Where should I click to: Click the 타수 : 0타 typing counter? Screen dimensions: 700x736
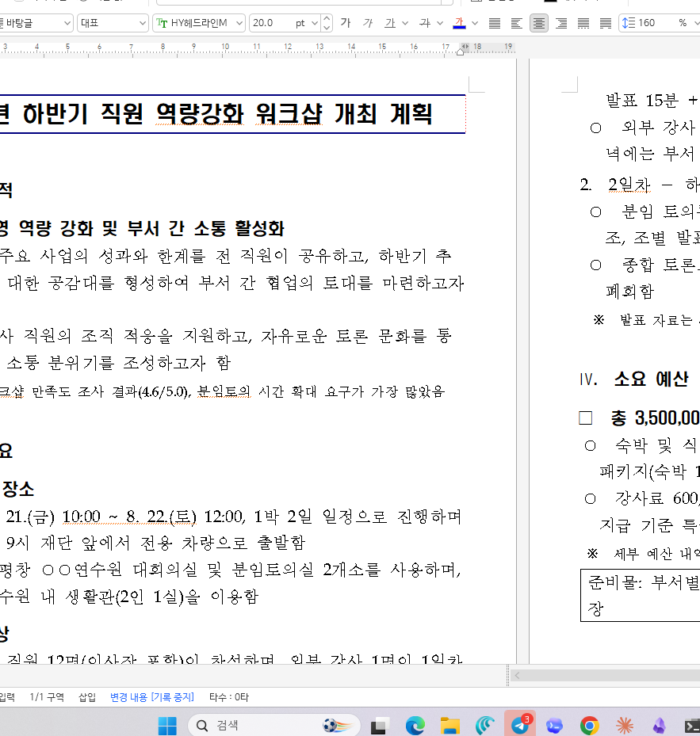pos(229,697)
